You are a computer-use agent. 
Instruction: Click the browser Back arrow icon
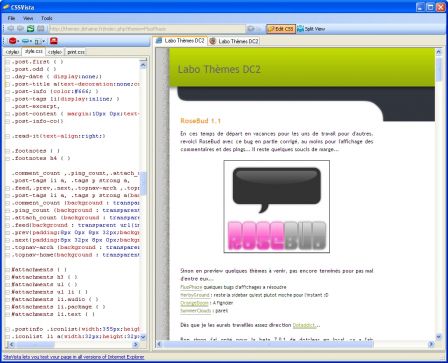click(x=10, y=29)
